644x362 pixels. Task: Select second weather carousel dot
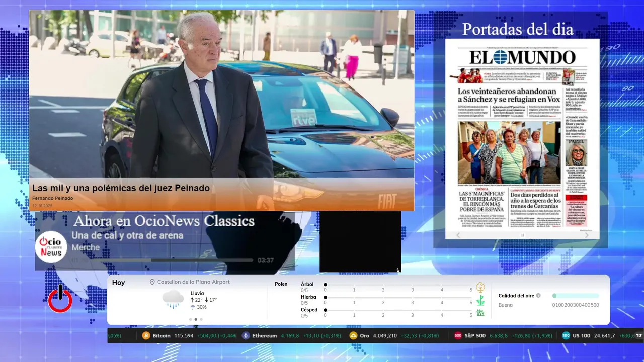196,319
